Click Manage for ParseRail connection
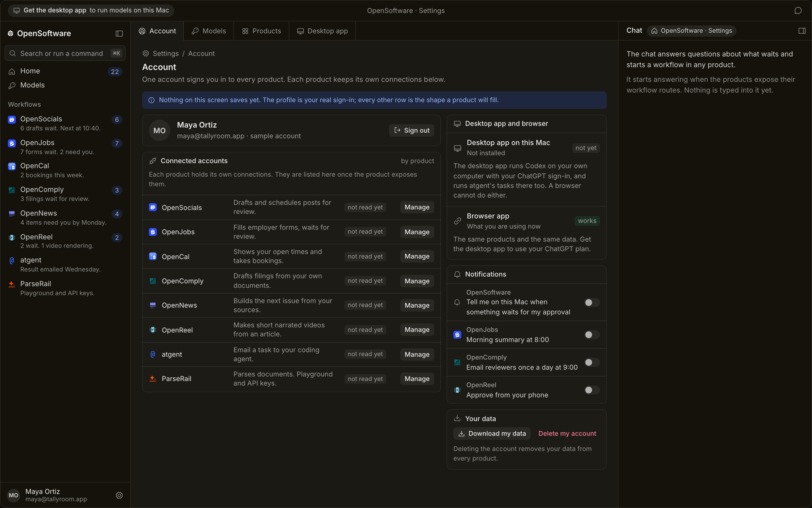Image resolution: width=812 pixels, height=508 pixels. tap(417, 379)
